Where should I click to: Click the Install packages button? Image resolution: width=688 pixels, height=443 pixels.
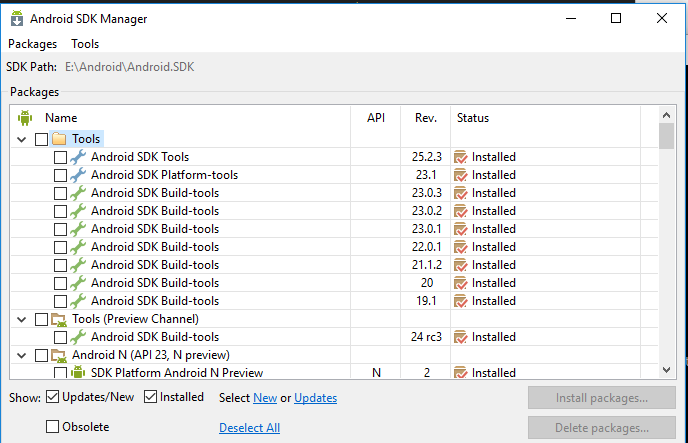click(x=602, y=398)
